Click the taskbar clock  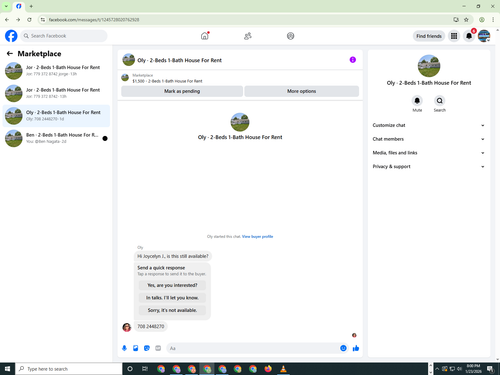point(473,369)
